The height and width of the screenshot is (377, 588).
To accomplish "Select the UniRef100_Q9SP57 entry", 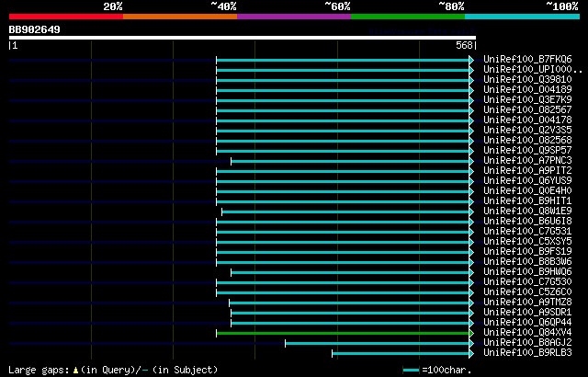I will pyautogui.click(x=527, y=151).
